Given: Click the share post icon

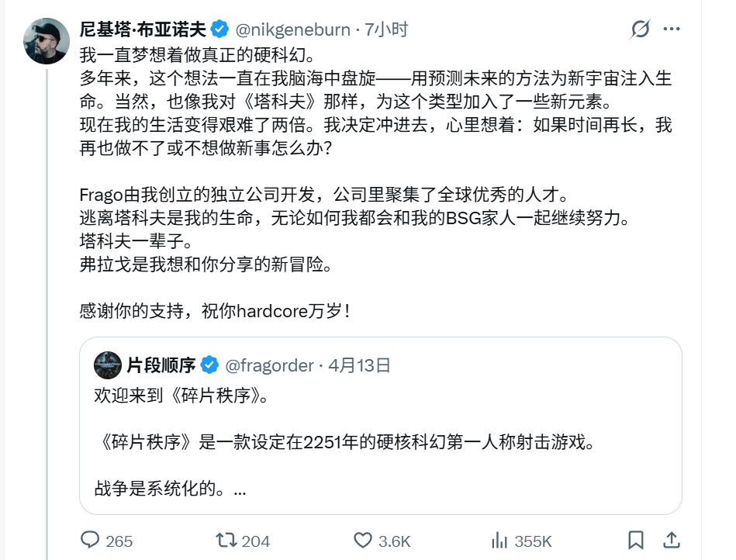Looking at the screenshot, I should [672, 540].
